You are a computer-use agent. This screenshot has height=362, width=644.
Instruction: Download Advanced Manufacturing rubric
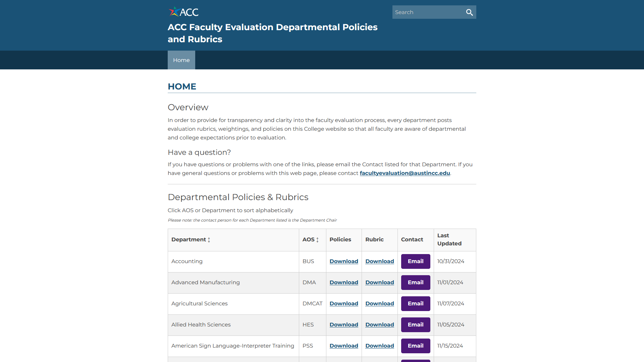(380, 283)
